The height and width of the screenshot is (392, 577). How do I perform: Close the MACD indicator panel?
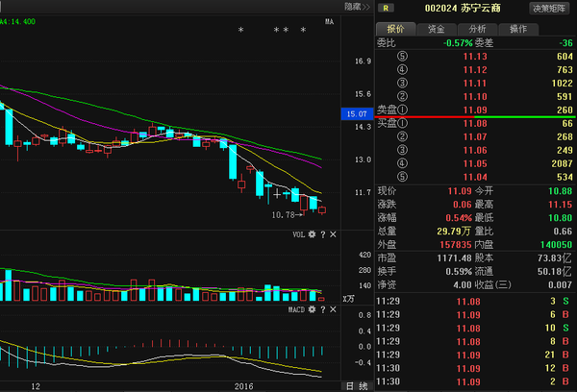tap(334, 310)
